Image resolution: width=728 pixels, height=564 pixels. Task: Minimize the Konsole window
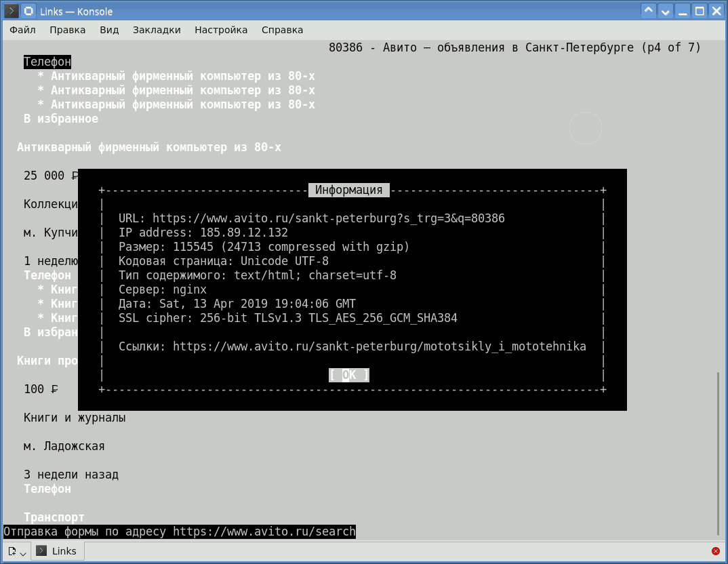683,11
